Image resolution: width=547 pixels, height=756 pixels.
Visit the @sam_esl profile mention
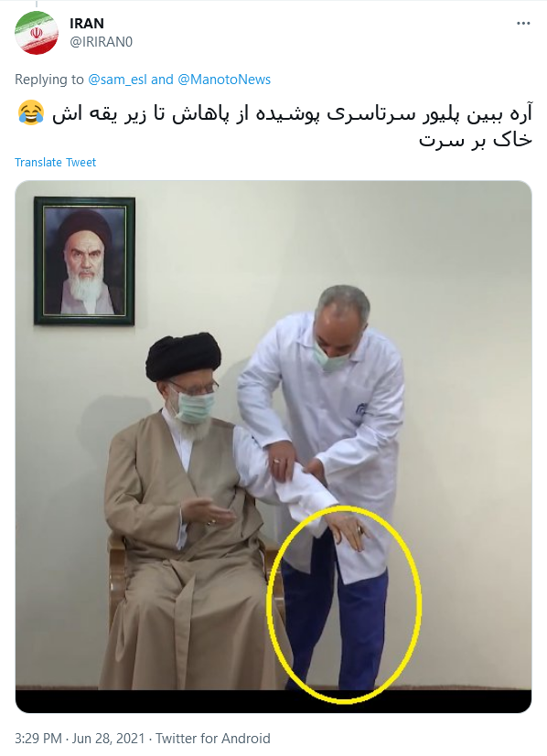[117, 80]
